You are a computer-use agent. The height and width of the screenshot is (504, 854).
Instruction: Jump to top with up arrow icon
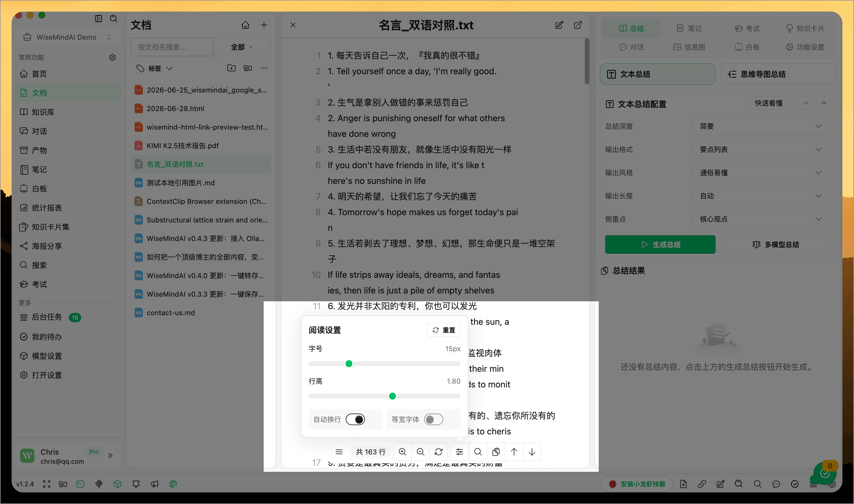click(514, 452)
